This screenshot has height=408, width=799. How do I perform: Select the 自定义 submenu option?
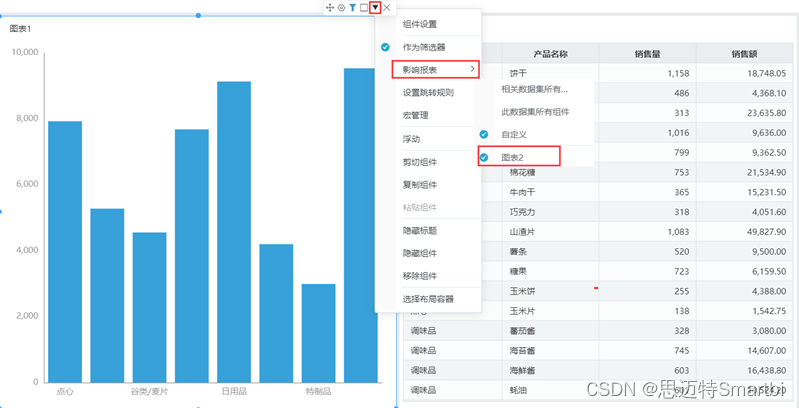click(x=514, y=134)
